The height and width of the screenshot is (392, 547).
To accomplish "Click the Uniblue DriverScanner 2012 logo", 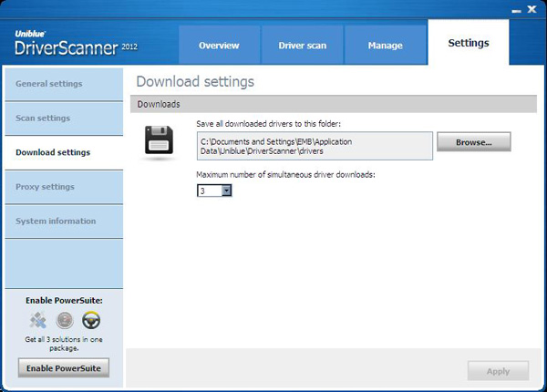I will pos(66,42).
